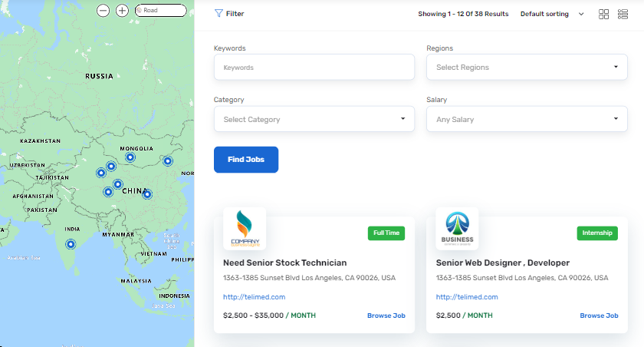The width and height of the screenshot is (644, 347).
Task: Click the Filter funnel icon
Action: tap(219, 13)
